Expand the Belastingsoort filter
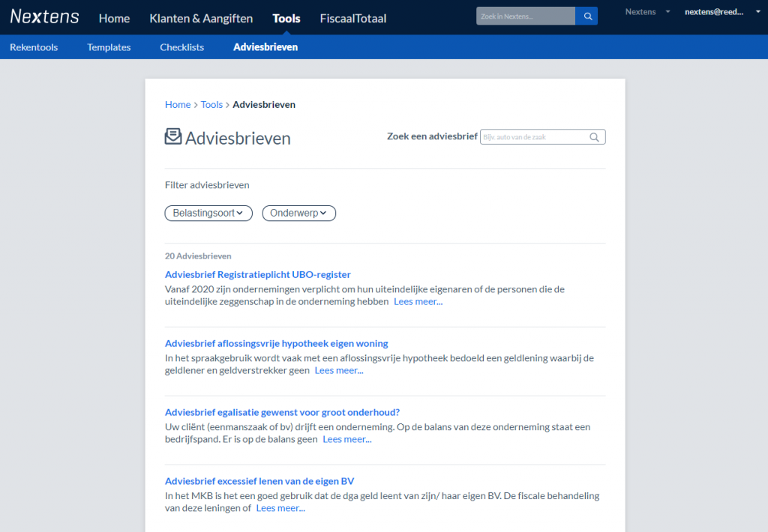The height and width of the screenshot is (532, 768). 208,213
